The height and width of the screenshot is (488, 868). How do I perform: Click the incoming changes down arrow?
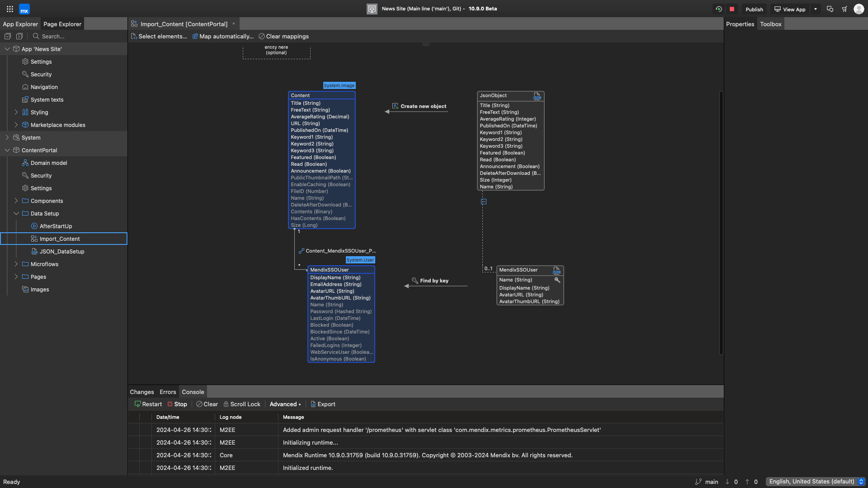point(727,482)
